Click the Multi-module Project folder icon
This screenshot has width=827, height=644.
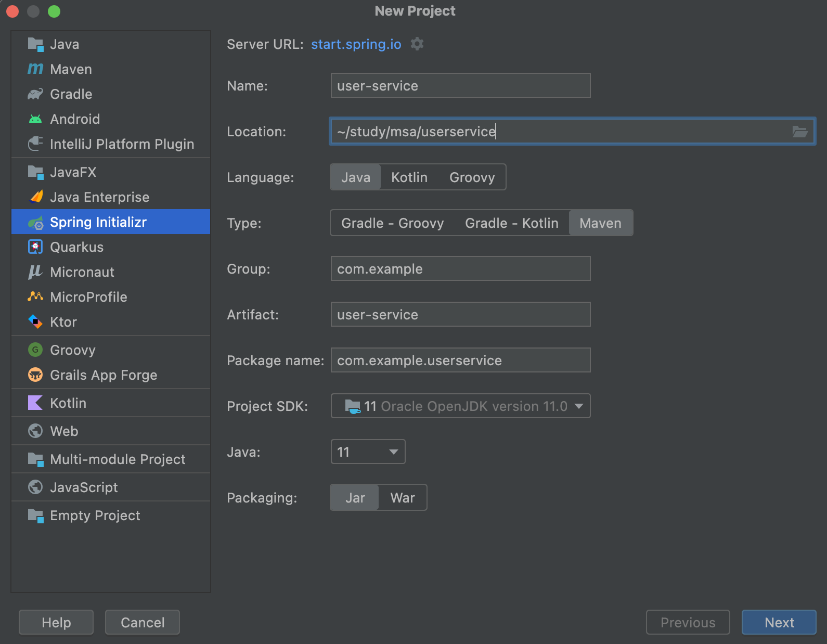pos(35,459)
